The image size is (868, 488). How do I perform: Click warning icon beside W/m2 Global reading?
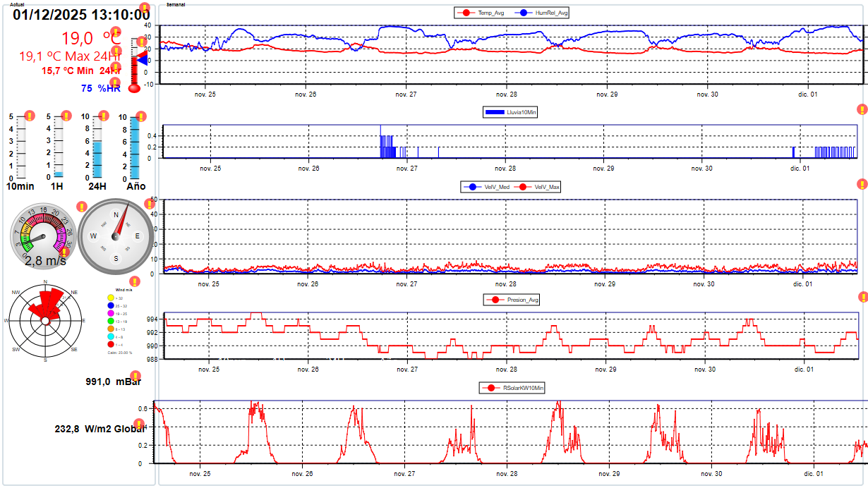point(140,424)
